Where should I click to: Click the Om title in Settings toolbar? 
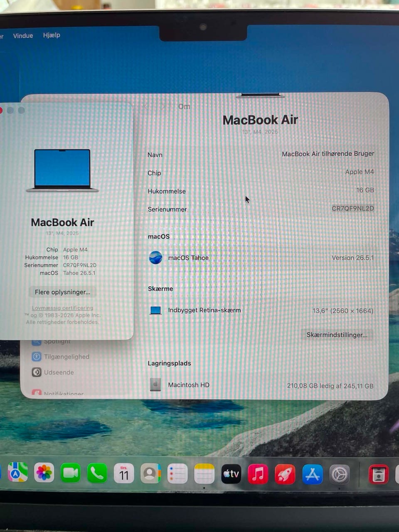[x=184, y=107]
